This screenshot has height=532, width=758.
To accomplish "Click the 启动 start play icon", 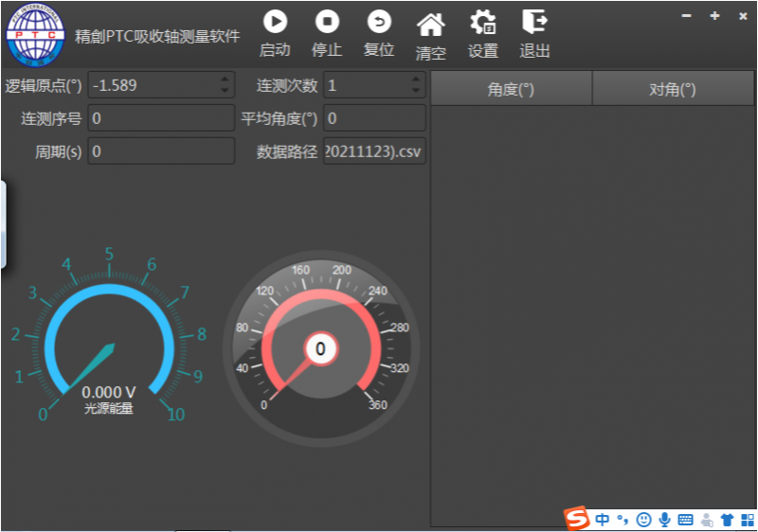I will point(275,22).
